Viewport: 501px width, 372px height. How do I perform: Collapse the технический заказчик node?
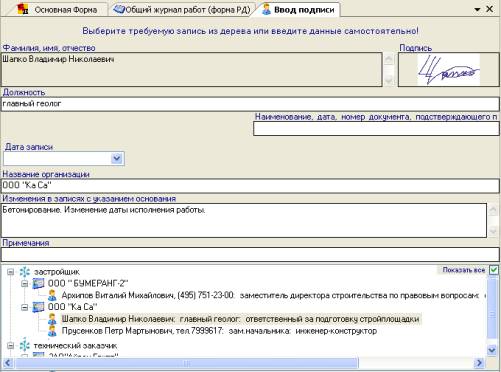(x=10, y=346)
